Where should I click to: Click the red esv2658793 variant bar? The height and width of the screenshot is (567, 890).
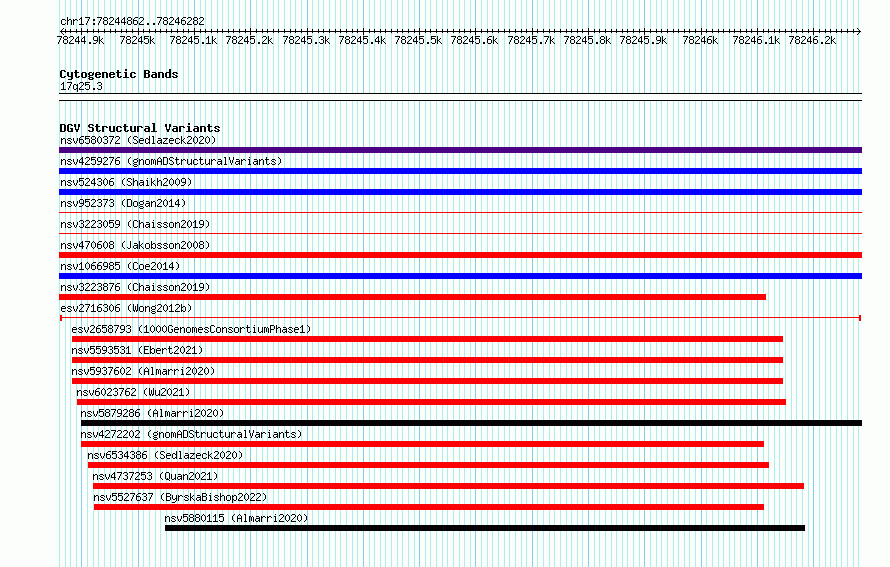[x=427, y=339]
